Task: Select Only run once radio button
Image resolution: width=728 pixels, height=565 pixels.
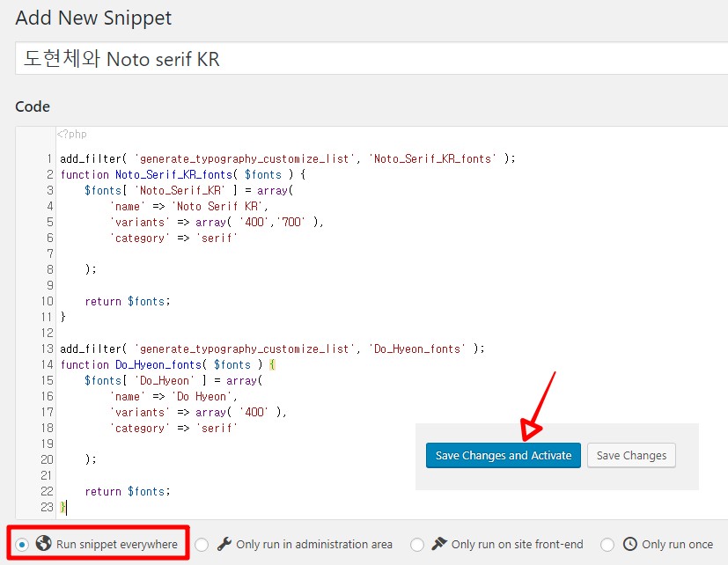Action: pyautogui.click(x=607, y=544)
